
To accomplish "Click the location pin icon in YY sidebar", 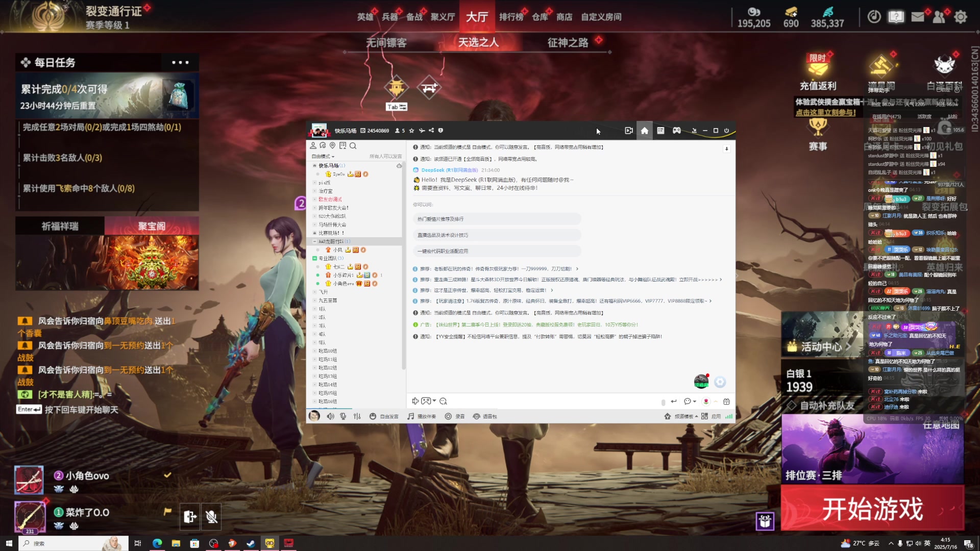I will pos(332,145).
